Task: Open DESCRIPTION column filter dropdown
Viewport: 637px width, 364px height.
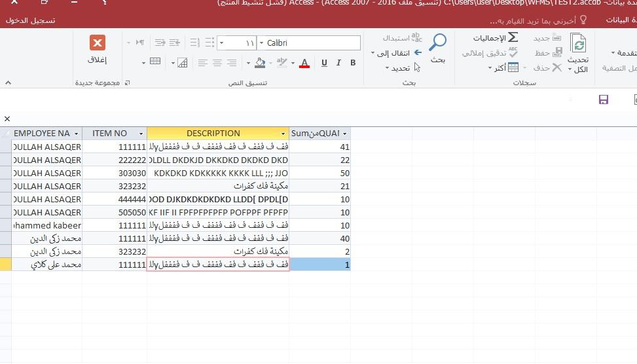Action: click(x=283, y=134)
